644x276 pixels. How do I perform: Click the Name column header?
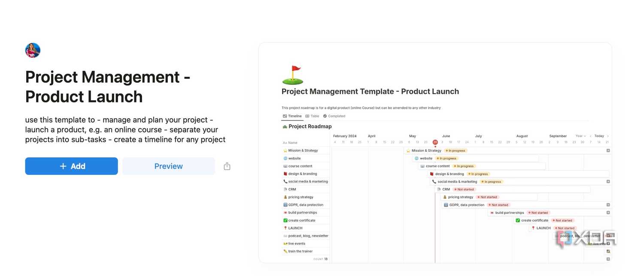pos(290,143)
